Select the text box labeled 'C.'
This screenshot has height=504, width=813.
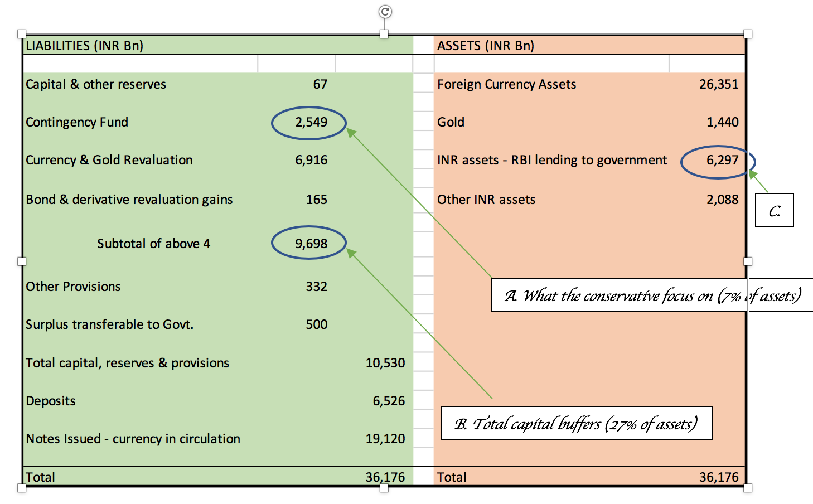774,210
